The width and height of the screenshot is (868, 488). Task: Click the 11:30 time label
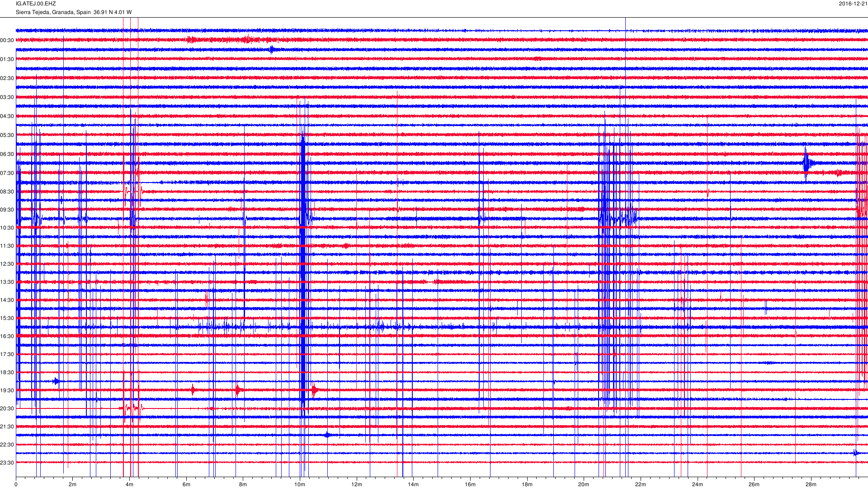coord(7,246)
